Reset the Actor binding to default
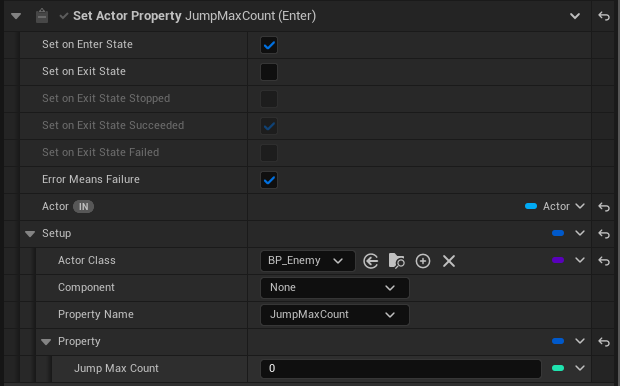Screen dimensions: 620x386 pos(604,207)
